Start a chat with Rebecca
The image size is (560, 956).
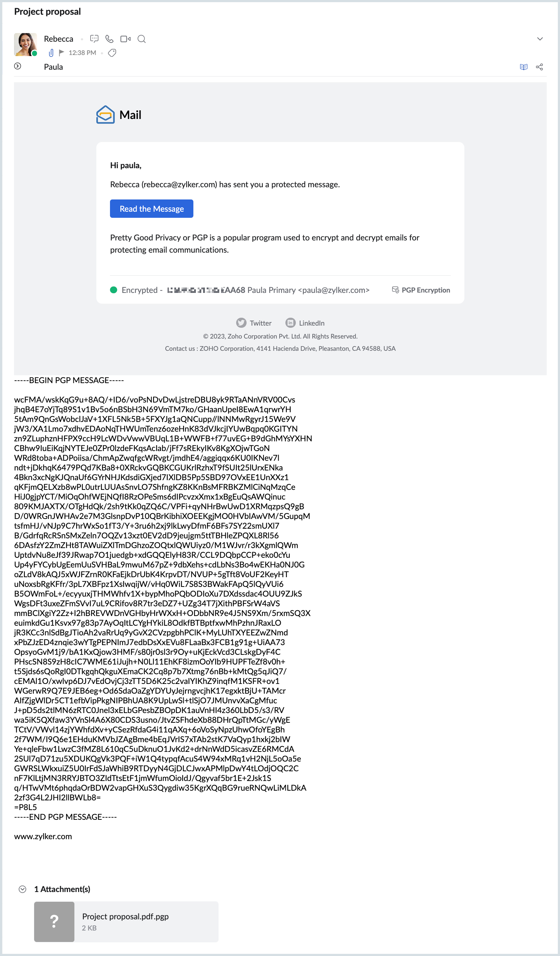[x=94, y=39]
